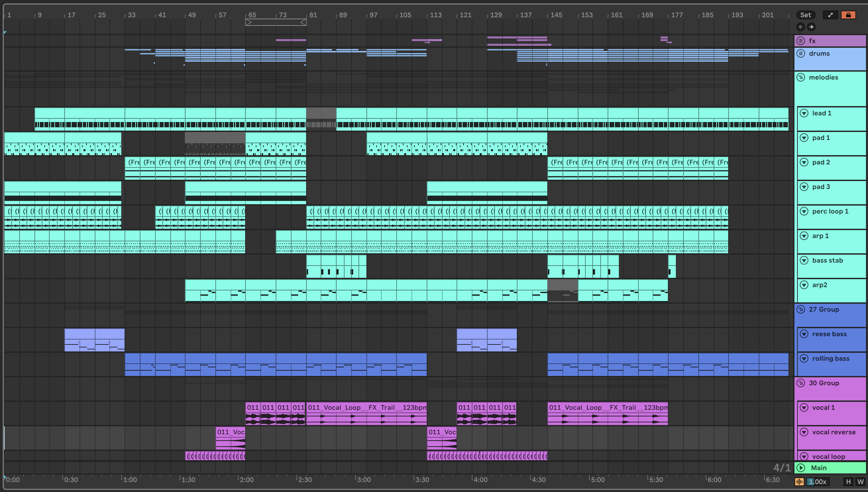Select the deactivated gray lead 1 clip at bar 81

tap(321, 119)
